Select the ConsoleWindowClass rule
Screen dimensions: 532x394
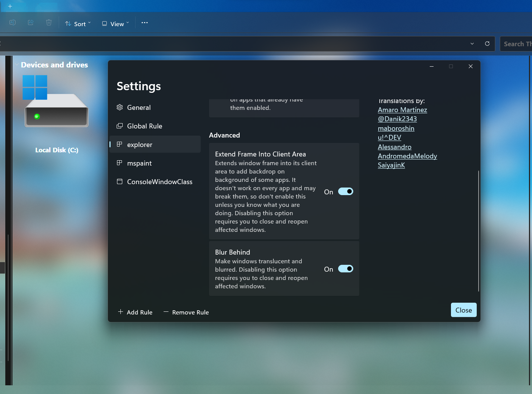click(x=159, y=181)
